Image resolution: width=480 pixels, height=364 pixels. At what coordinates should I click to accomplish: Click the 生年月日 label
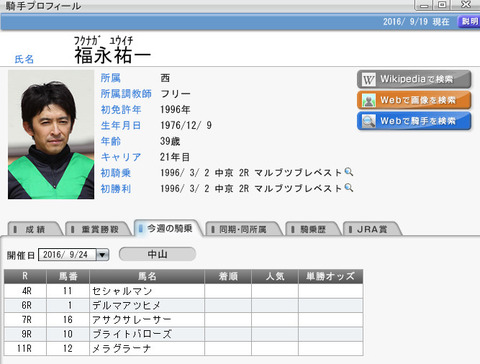coord(121,125)
